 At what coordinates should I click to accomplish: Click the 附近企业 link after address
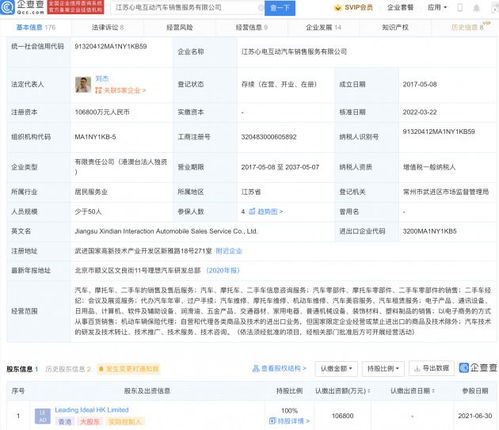[x=229, y=251]
